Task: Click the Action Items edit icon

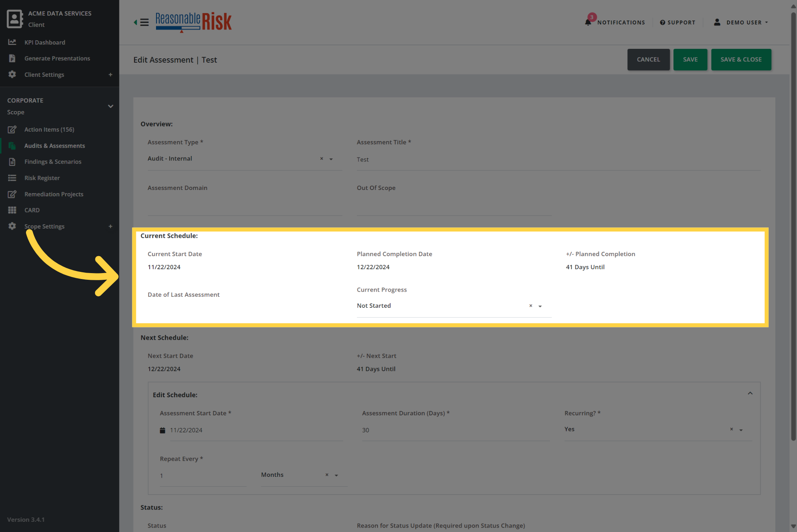Action: pyautogui.click(x=12, y=129)
